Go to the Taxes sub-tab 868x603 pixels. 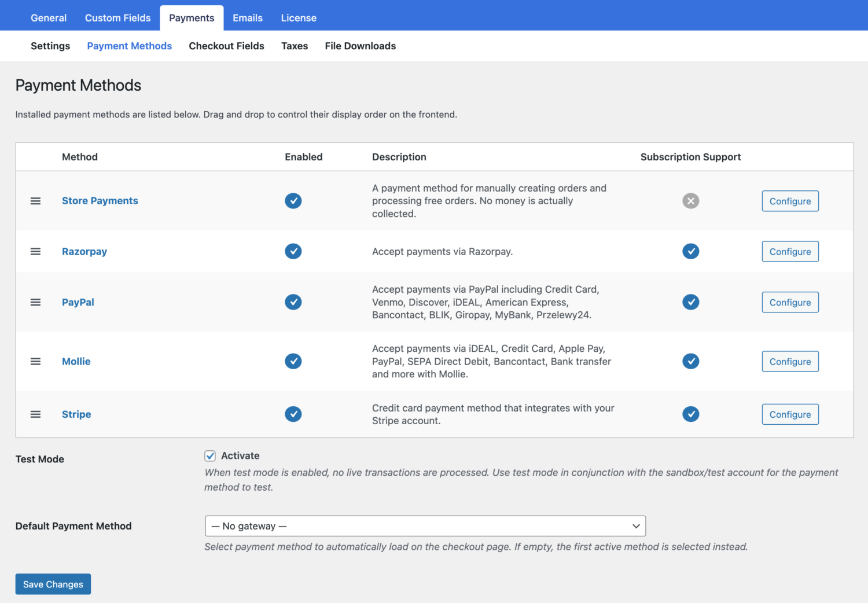tap(295, 46)
